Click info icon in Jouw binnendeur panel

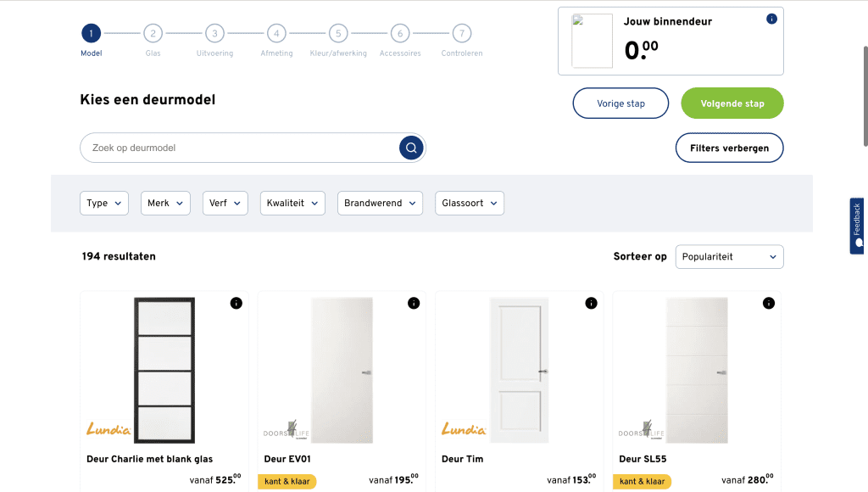tap(771, 19)
